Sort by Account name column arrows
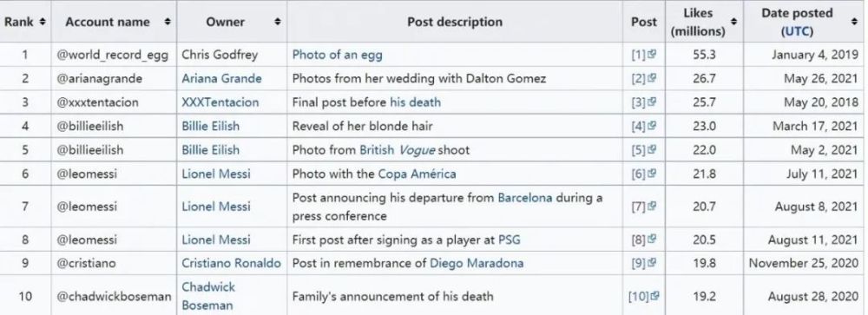The width and height of the screenshot is (868, 315). (x=168, y=22)
